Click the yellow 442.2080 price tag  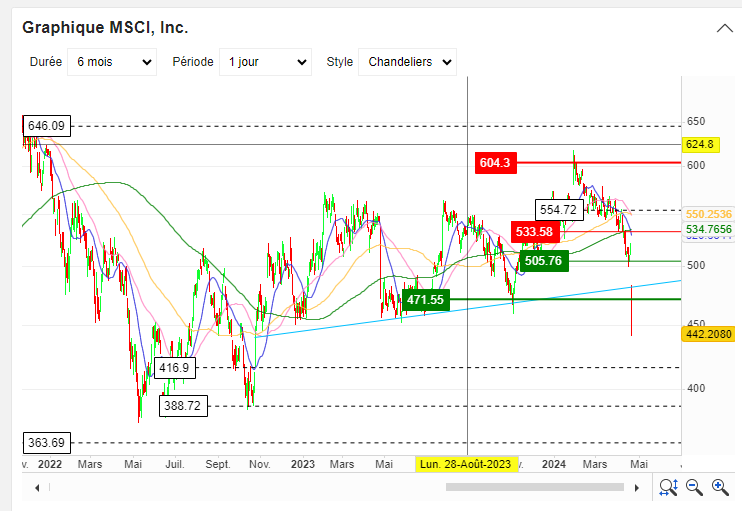click(710, 334)
